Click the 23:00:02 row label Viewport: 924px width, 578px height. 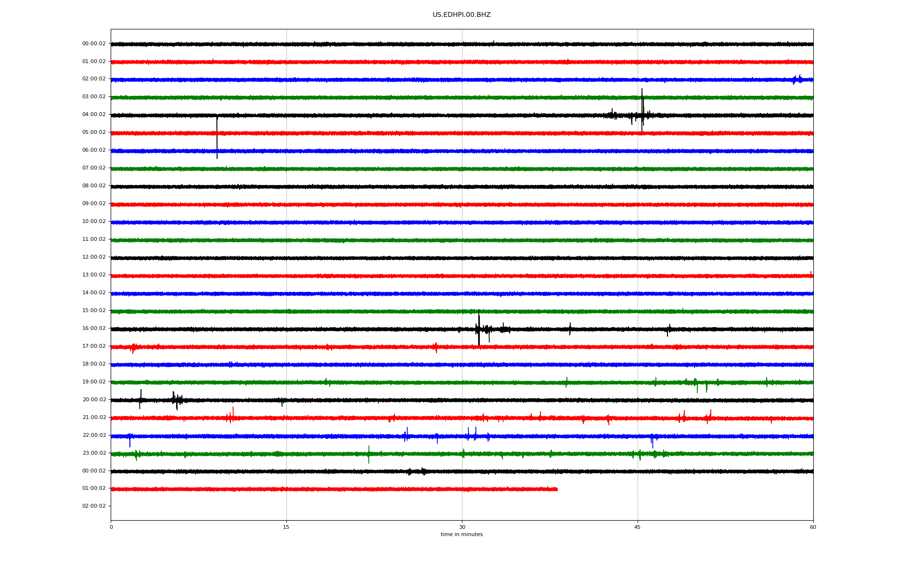point(94,453)
